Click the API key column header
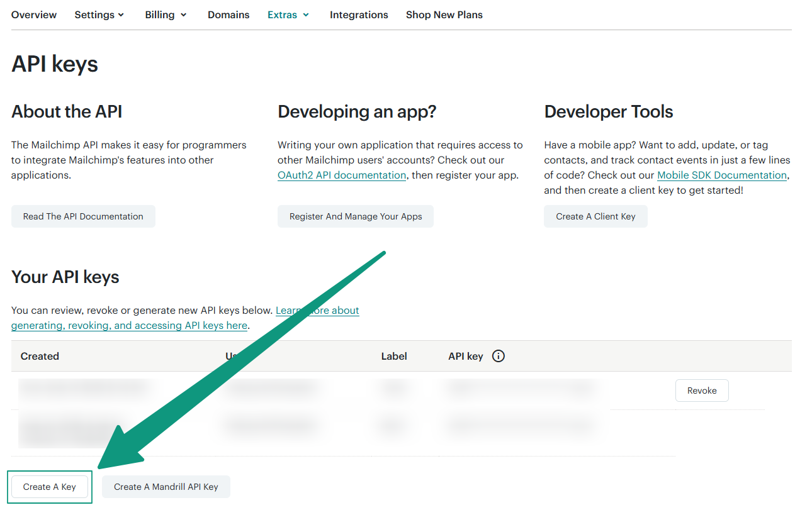 coord(466,356)
